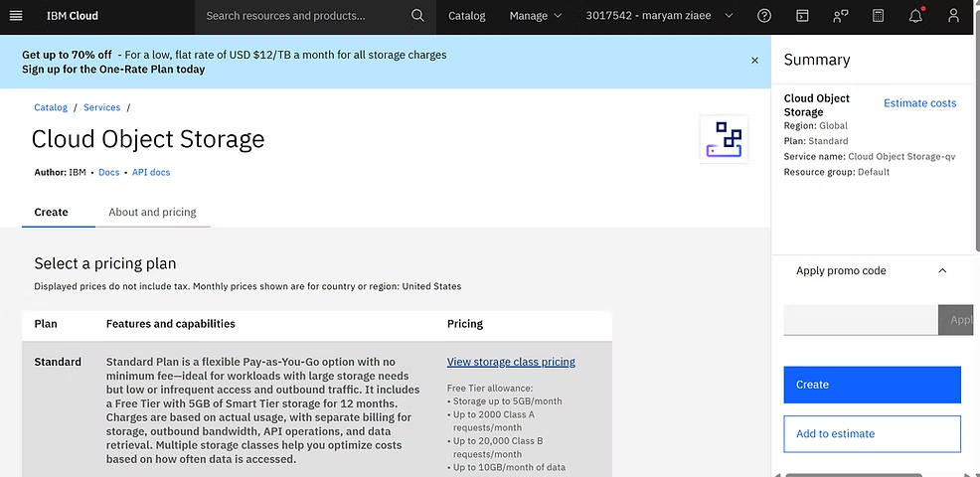The width and height of the screenshot is (980, 477).
Task: Open the Help question mark icon
Action: point(763,16)
